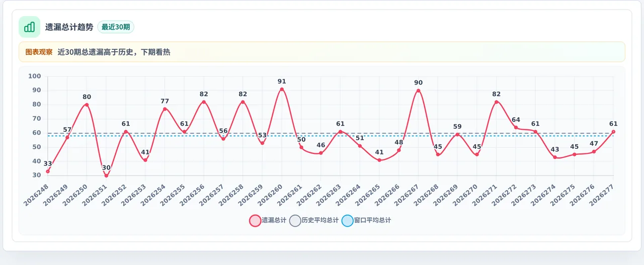Click the y-axis tick label 100
Viewport: 644px width, 265px height.
pyautogui.click(x=35, y=76)
